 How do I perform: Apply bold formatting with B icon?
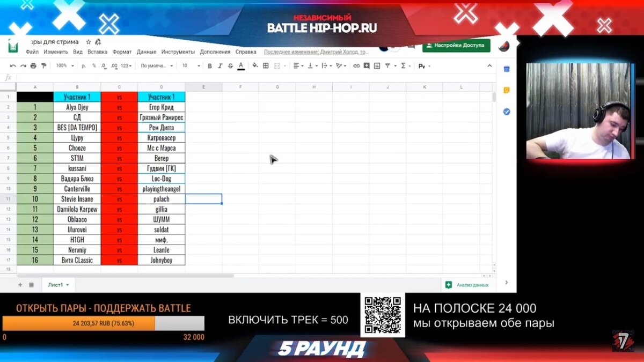coord(210,66)
